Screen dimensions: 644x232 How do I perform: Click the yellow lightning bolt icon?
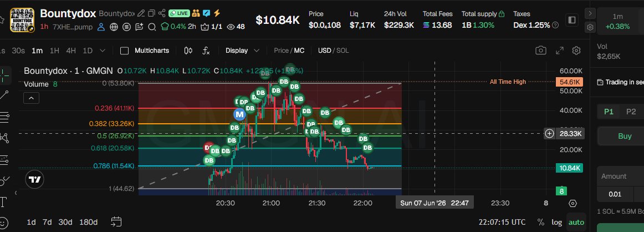click(217, 13)
